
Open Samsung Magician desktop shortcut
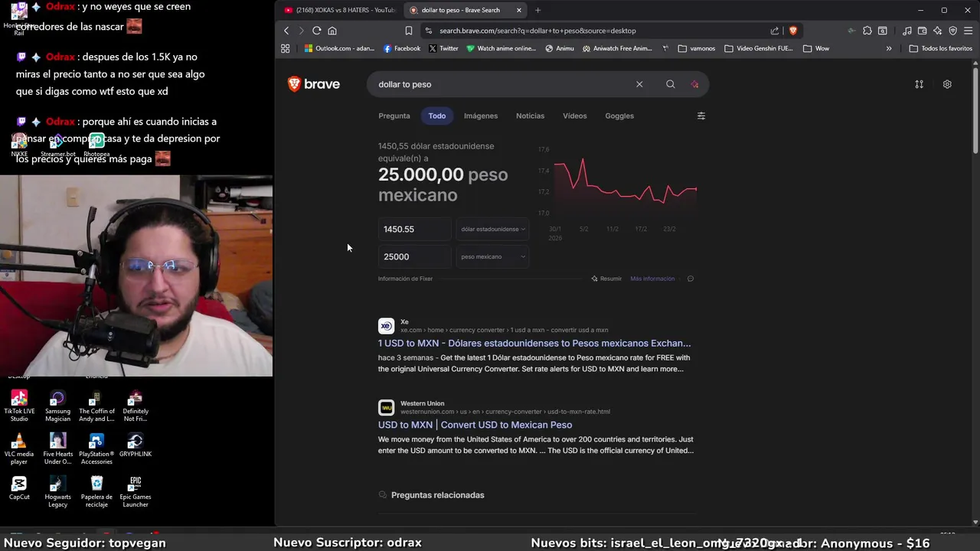click(x=57, y=406)
